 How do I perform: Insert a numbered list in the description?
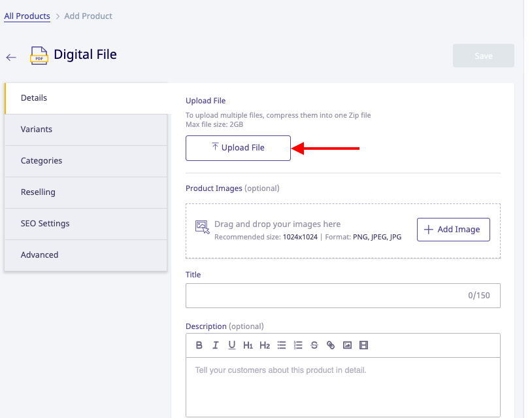298,345
